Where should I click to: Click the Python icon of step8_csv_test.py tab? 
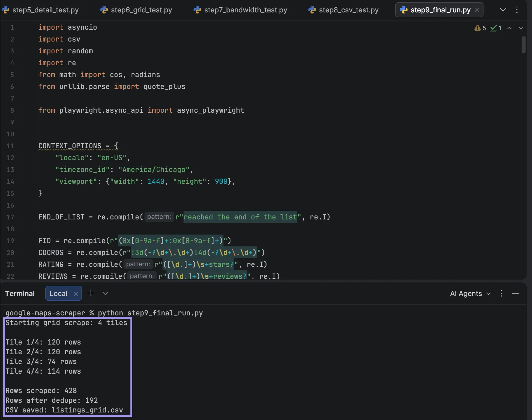pyautogui.click(x=312, y=10)
